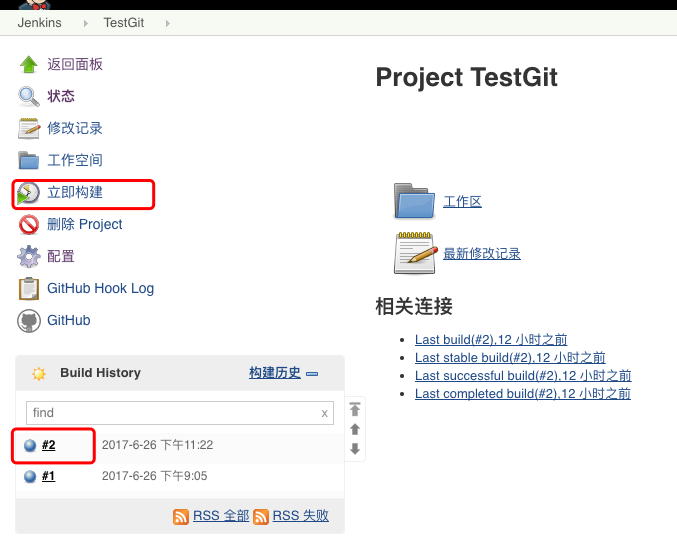The image size is (677, 557).
Task: Open the Jenkins breadcrumb link
Action: [x=39, y=22]
